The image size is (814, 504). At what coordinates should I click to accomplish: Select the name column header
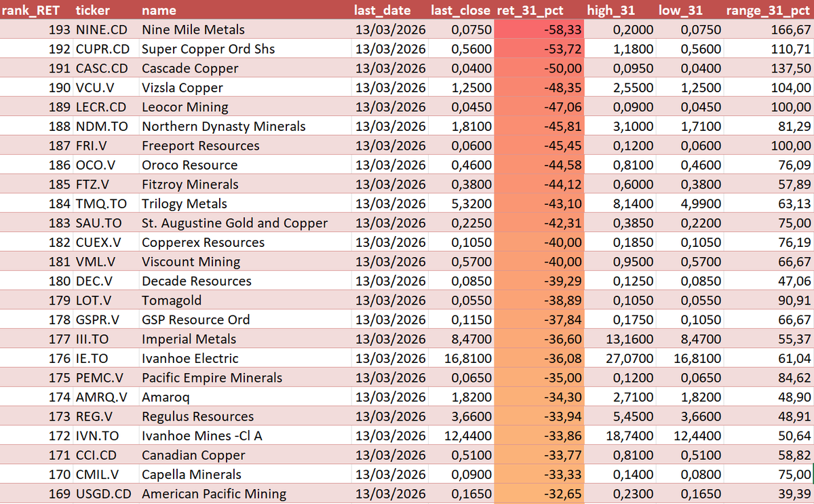[x=245, y=10]
